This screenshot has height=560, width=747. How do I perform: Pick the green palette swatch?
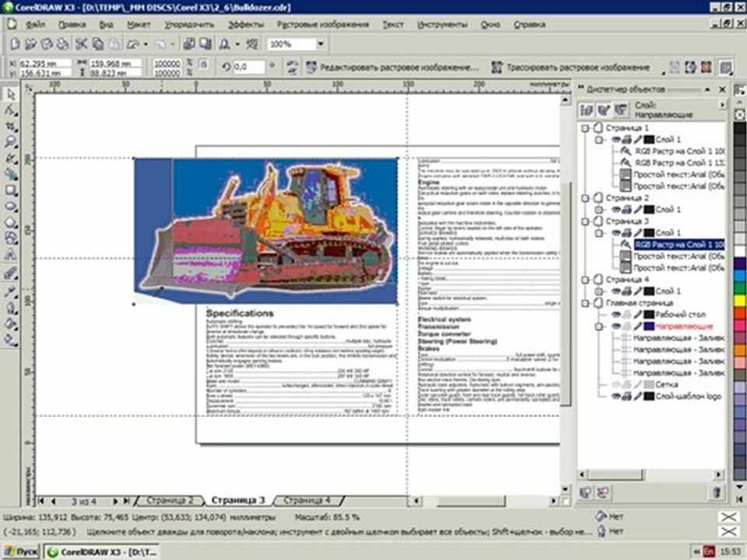740,288
